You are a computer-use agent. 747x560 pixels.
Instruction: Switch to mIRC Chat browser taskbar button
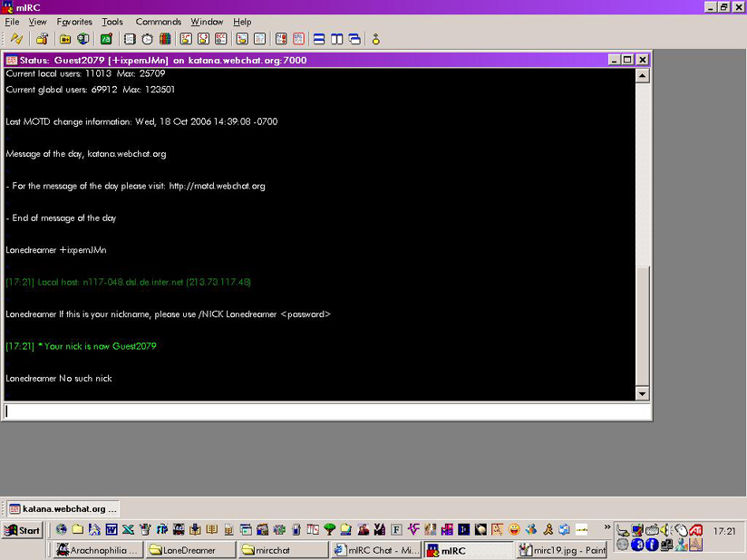[376, 550]
